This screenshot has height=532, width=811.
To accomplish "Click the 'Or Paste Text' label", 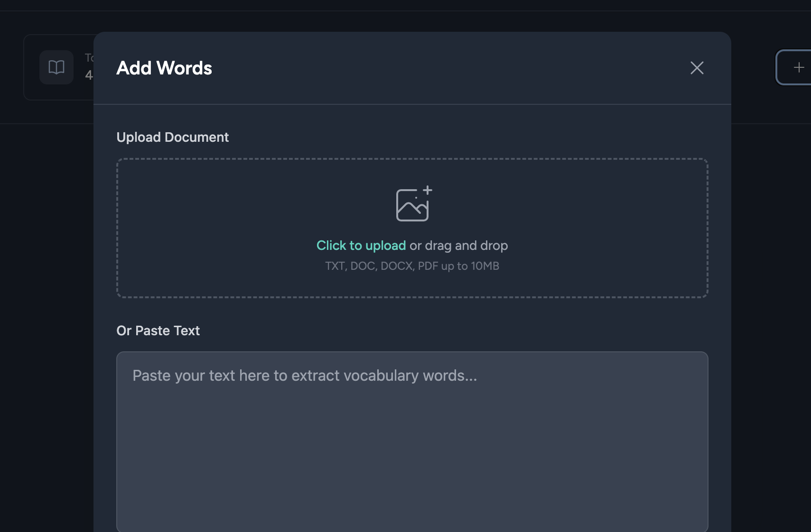I will (158, 330).
